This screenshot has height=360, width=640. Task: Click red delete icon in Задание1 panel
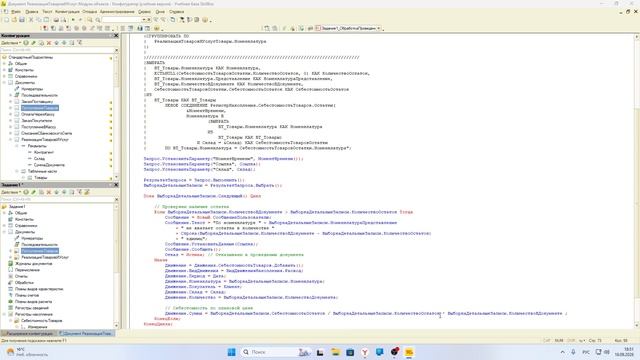[49, 192]
